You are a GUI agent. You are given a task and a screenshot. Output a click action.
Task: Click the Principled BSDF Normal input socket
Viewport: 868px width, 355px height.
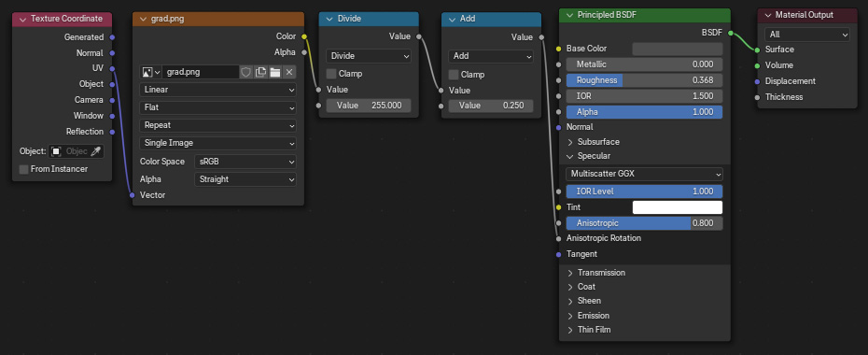coord(558,127)
